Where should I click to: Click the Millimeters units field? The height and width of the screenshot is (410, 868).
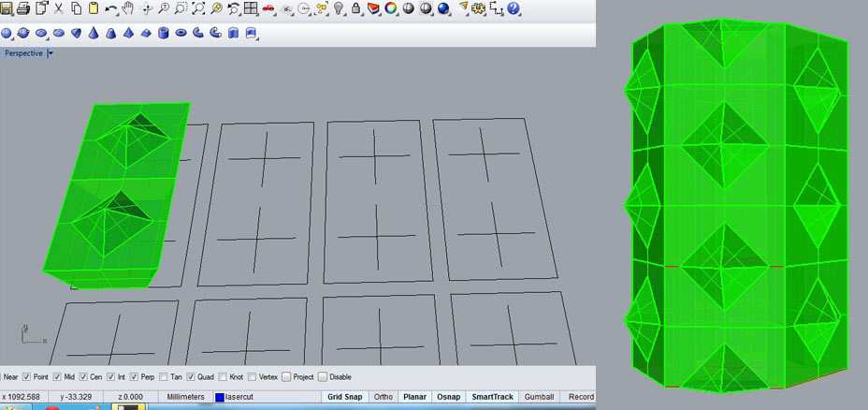click(185, 397)
